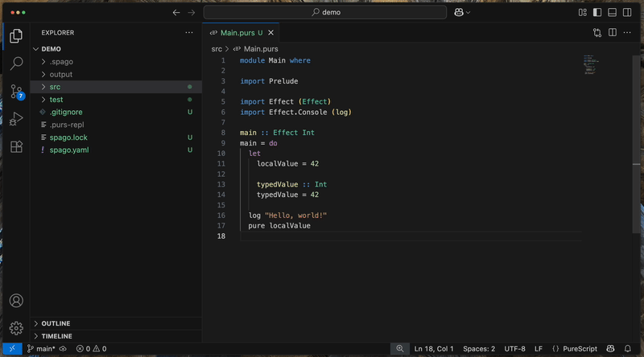Screen dimensions: 644x357
Task: Open the Search view in activity bar
Action: (x=16, y=64)
